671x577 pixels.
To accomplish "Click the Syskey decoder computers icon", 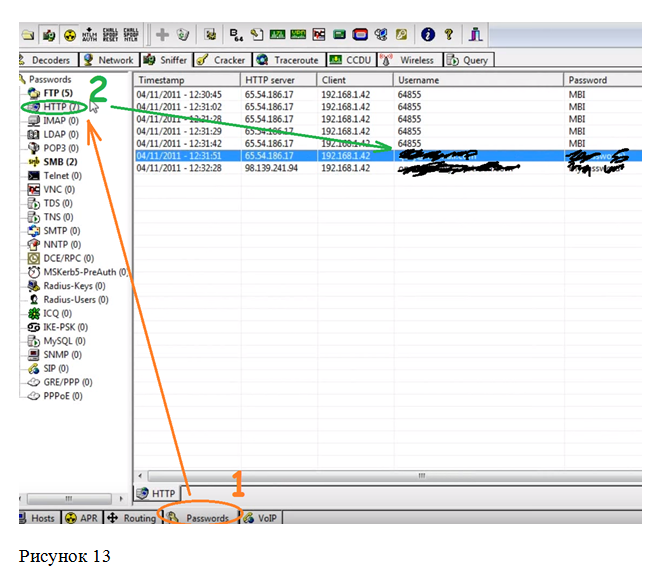I will (381, 35).
